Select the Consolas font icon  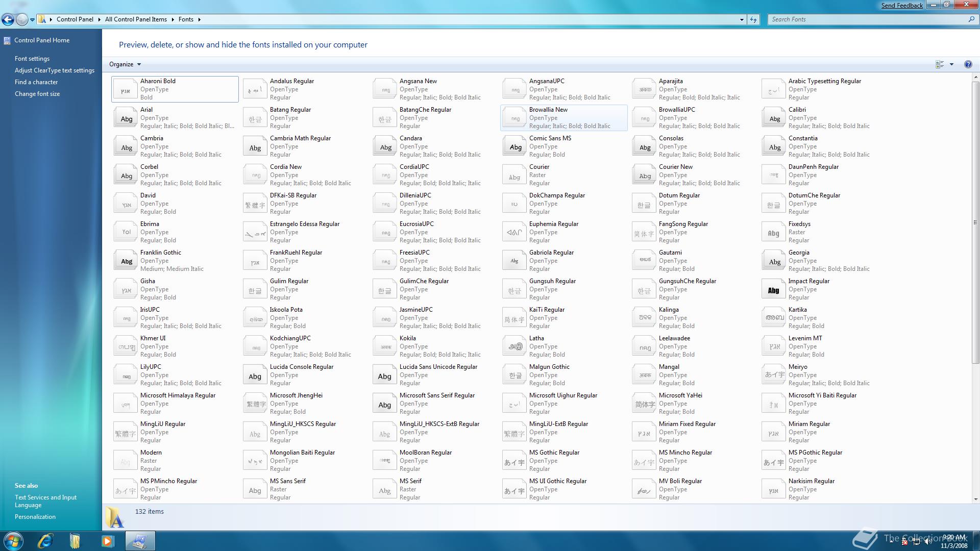tap(644, 146)
